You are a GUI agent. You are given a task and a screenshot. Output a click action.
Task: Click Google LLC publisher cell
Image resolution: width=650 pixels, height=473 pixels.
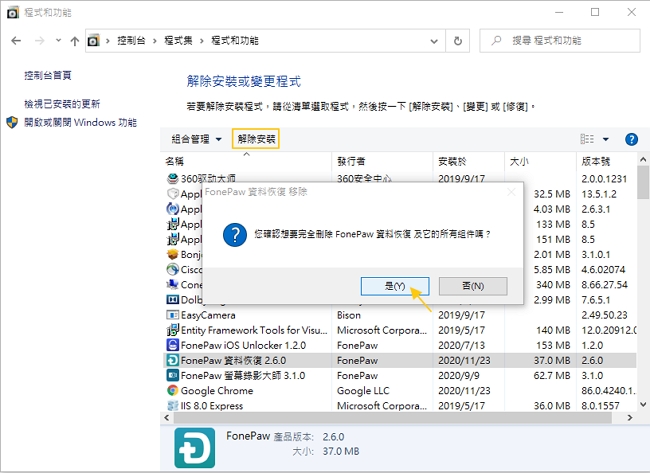363,391
